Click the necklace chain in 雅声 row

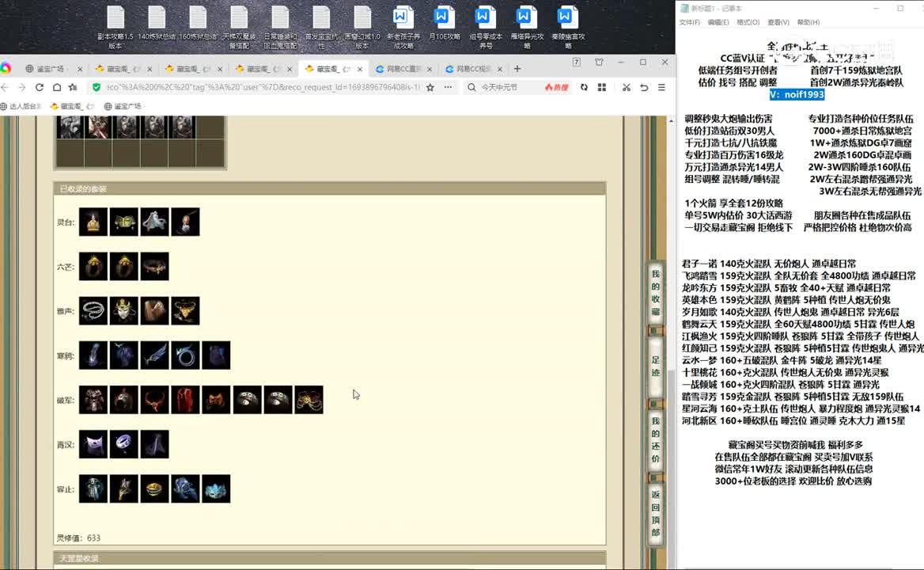[93, 310]
